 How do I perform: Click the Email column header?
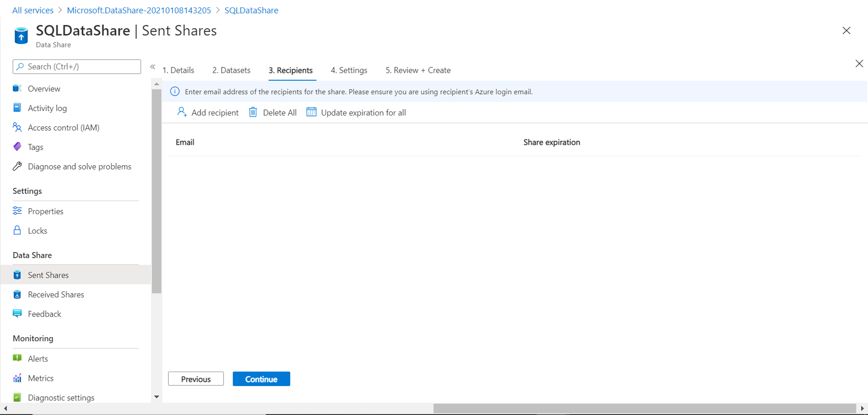185,142
